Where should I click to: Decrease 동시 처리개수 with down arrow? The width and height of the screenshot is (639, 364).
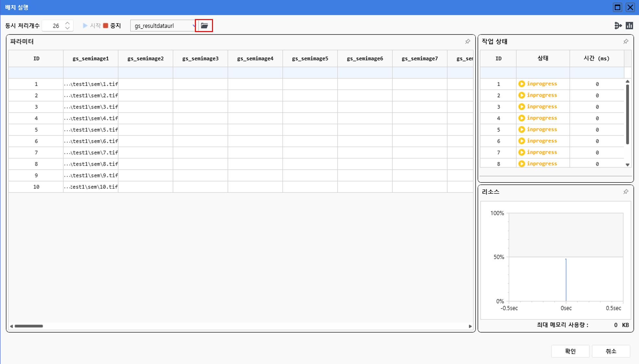click(67, 28)
